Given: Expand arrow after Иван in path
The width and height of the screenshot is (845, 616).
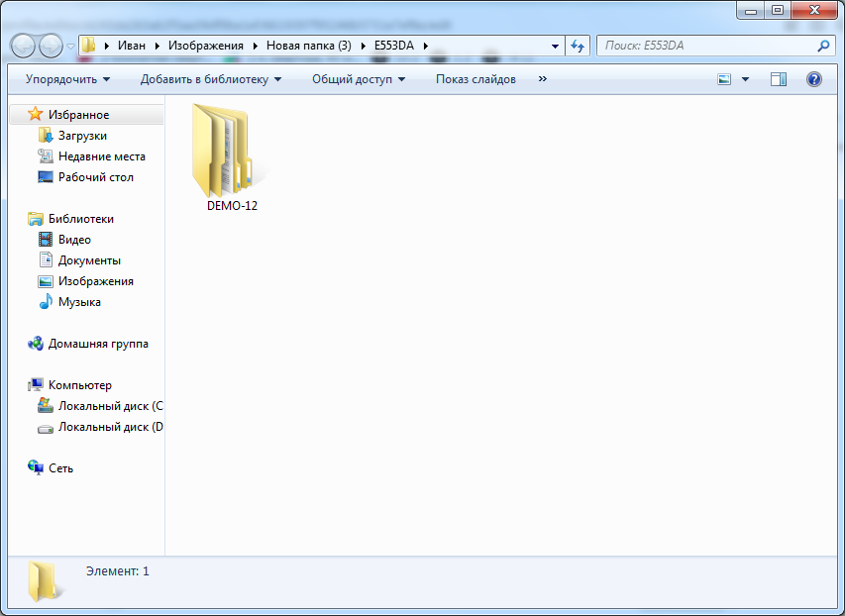Looking at the screenshot, I should click(x=158, y=46).
